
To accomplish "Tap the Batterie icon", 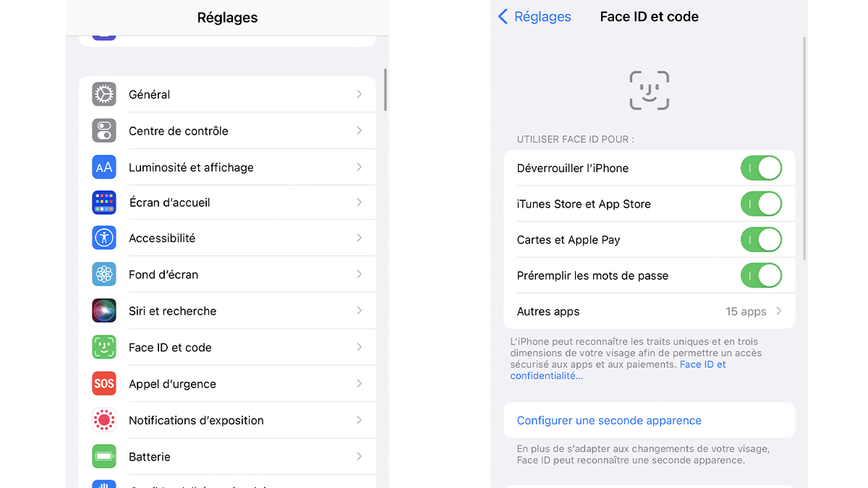I will click(x=104, y=456).
